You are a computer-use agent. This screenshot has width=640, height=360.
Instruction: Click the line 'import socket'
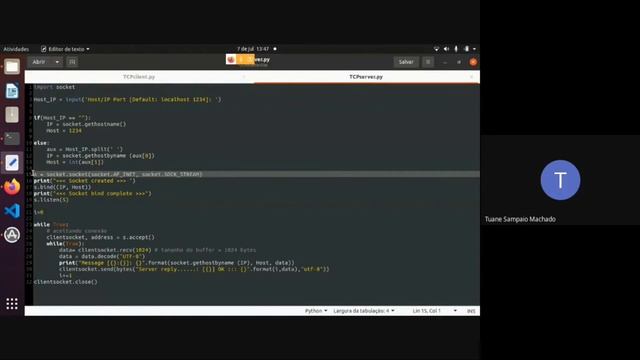[54, 87]
